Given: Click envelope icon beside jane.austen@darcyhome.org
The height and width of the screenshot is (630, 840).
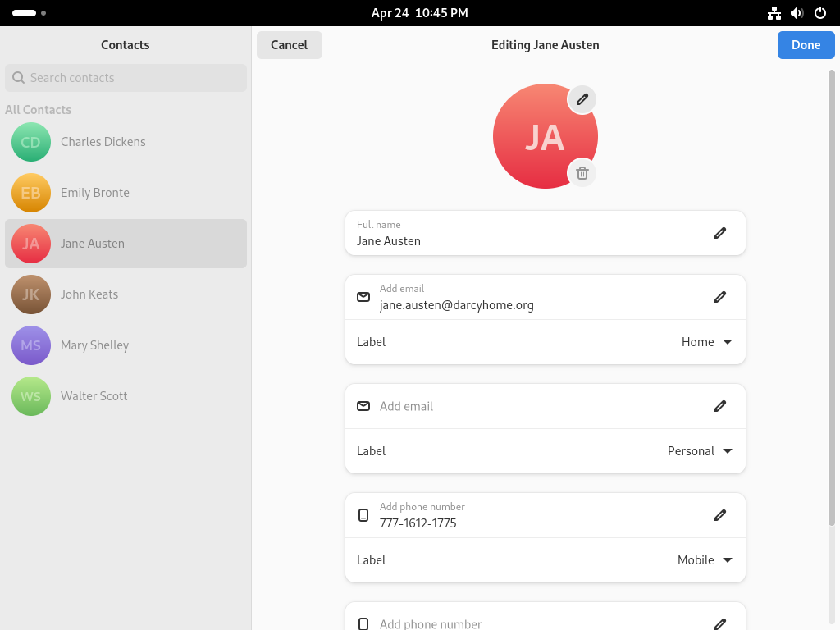Looking at the screenshot, I should [x=363, y=297].
